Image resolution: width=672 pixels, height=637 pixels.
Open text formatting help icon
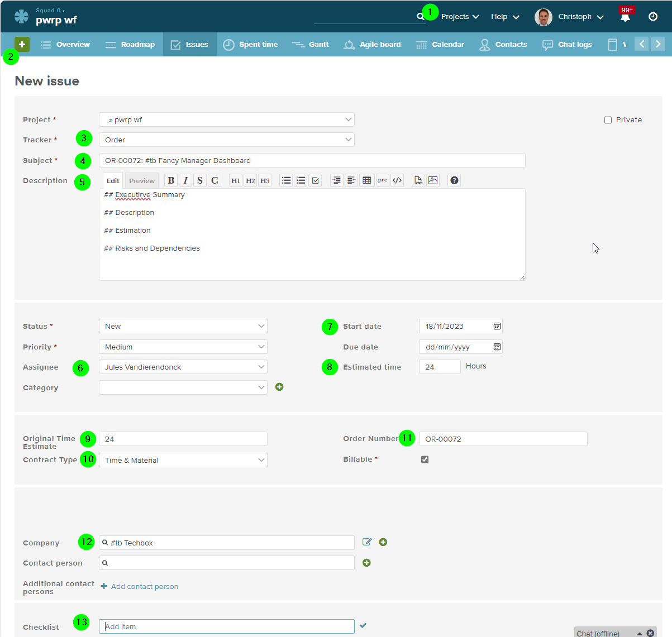pos(454,180)
